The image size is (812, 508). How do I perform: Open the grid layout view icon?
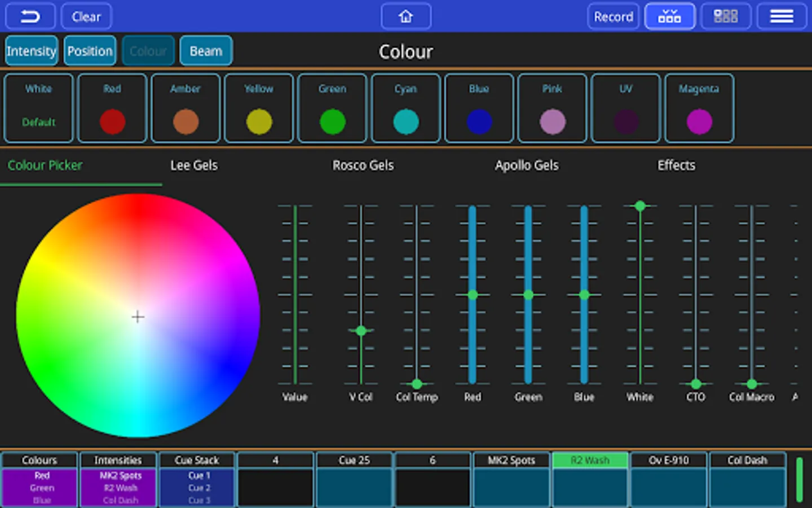[726, 16]
